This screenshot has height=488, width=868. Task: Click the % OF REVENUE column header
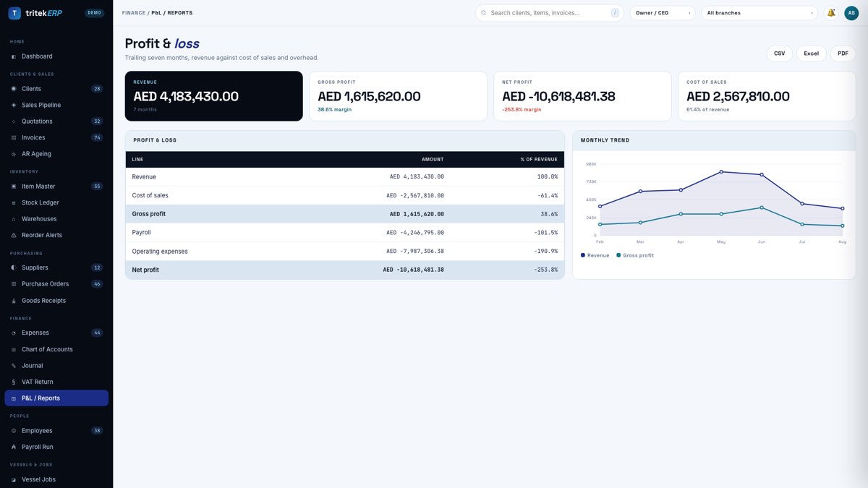539,159
